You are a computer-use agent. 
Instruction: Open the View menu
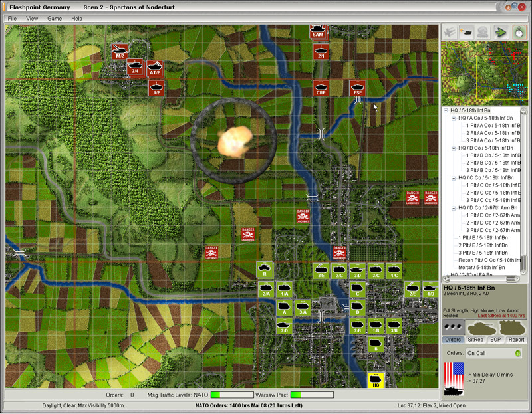[32, 18]
